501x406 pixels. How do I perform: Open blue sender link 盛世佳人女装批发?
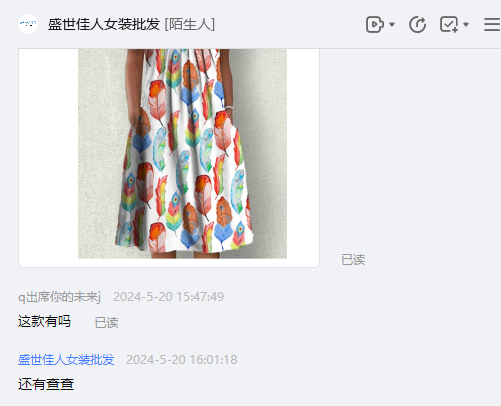(x=66, y=360)
